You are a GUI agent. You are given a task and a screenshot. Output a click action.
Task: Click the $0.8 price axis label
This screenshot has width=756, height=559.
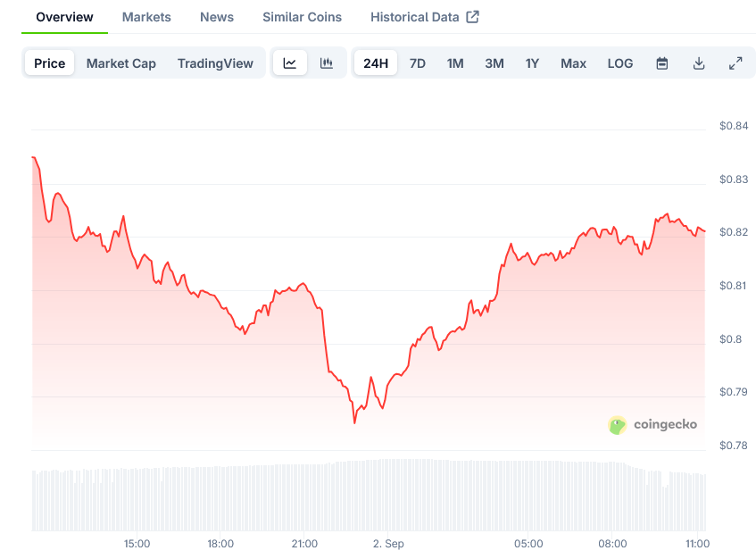(730, 339)
